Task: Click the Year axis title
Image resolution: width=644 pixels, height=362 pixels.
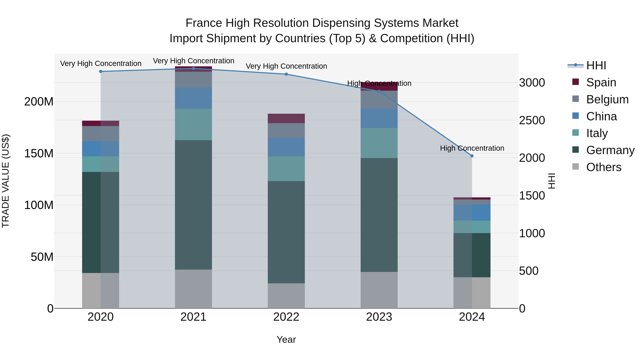Action: coord(286,339)
